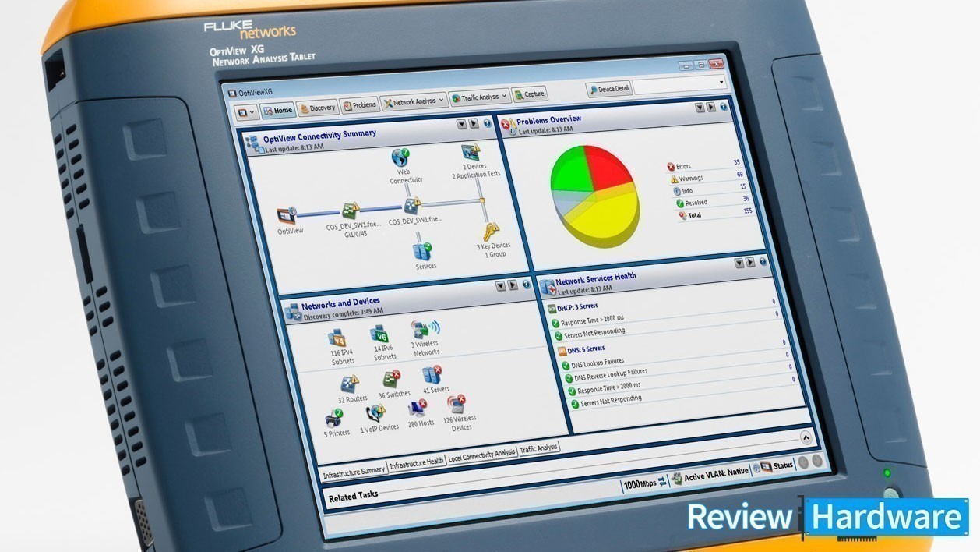Click the Device Detail button
This screenshot has width=980, height=552.
(608, 89)
